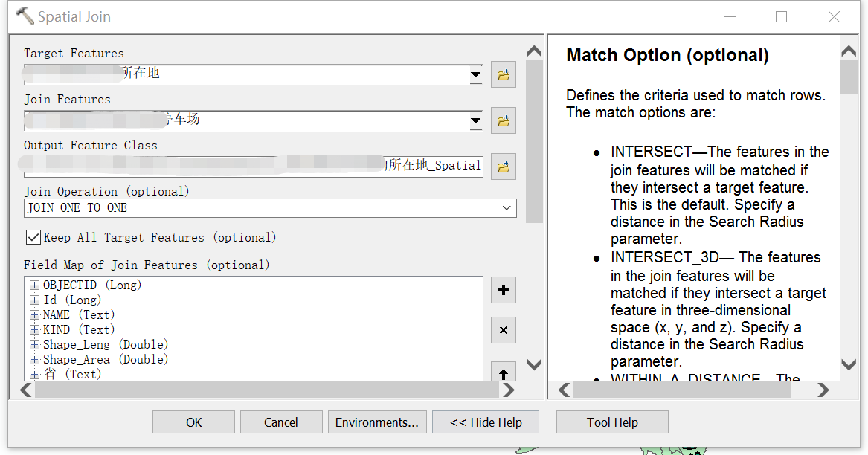Expand the OBJECTID (Long) field
Image resolution: width=868 pixels, height=455 pixels.
[34, 285]
